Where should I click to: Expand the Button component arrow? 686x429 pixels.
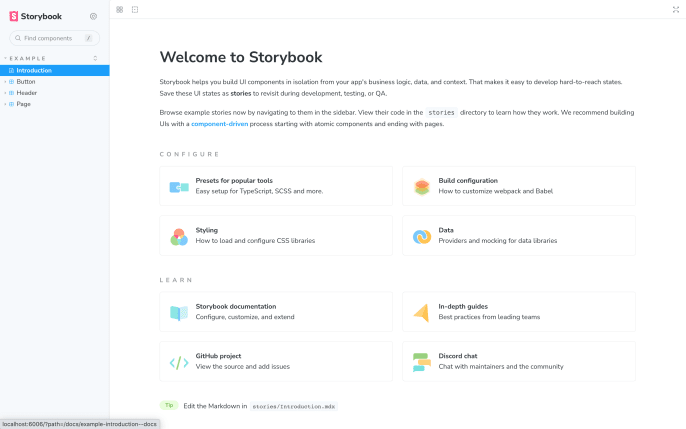(x=5, y=82)
